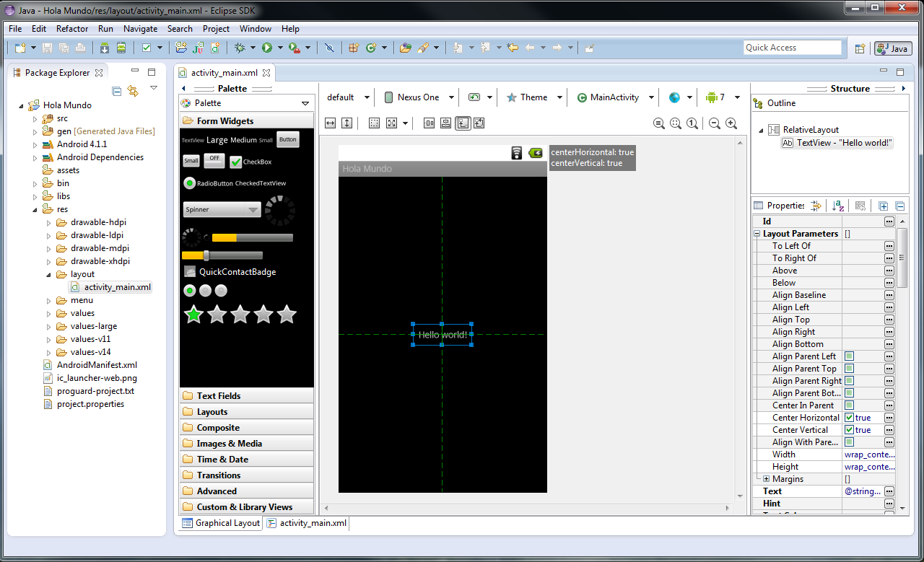
Task: Open the Refactor menu
Action: [72, 29]
